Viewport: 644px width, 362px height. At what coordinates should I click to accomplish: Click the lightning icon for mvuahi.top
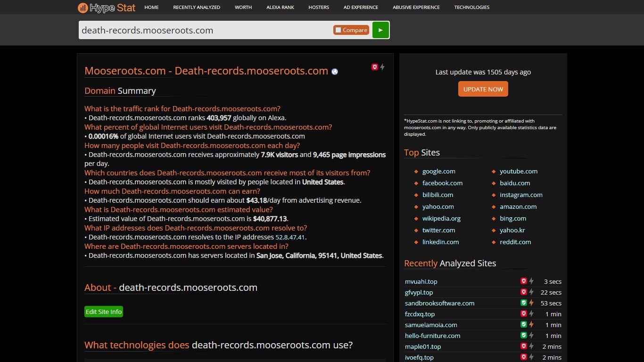click(531, 281)
